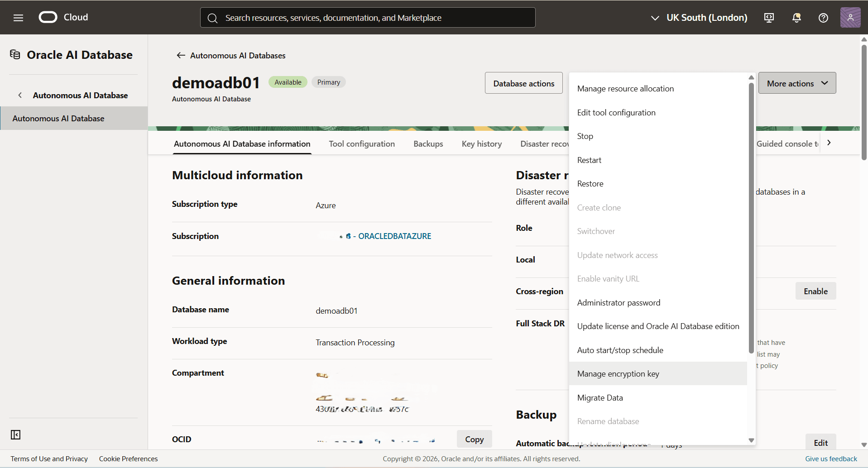Click the Oracle AI Database sidebar icon

15,54
